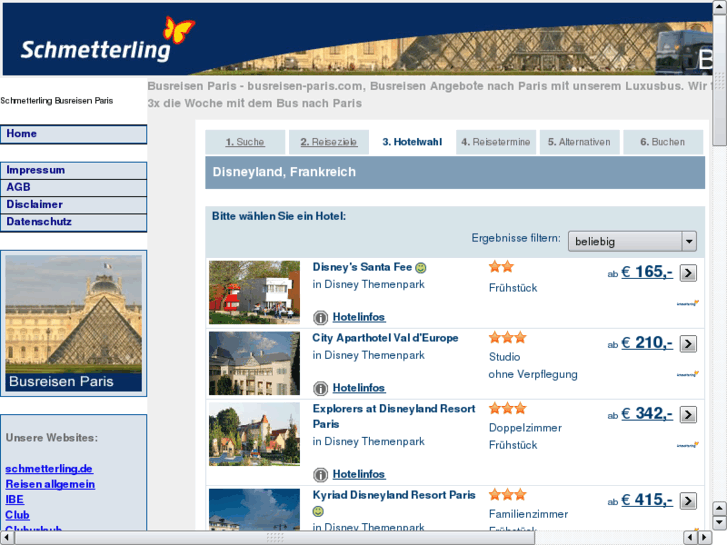This screenshot has width=727, height=545.
Task: Click arrow button next to € 165,- price
Action: (688, 273)
